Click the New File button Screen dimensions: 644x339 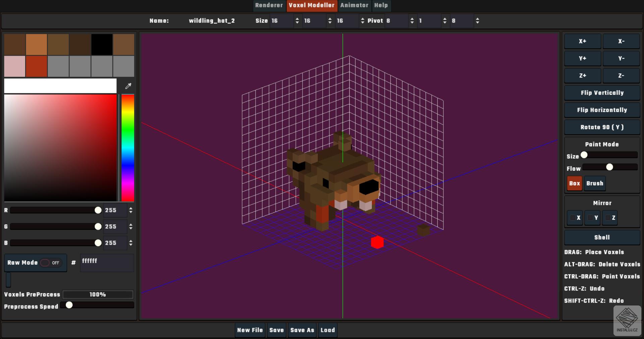coord(250,330)
